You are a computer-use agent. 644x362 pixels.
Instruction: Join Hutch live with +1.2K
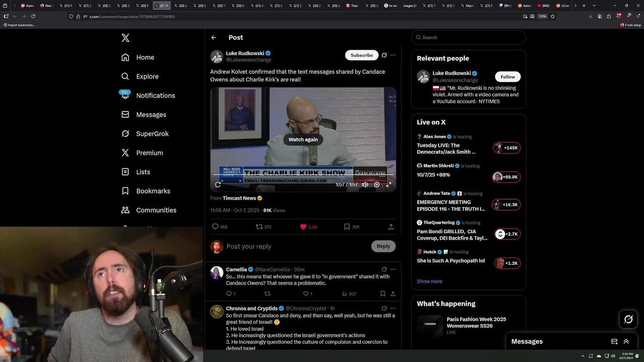507,263
